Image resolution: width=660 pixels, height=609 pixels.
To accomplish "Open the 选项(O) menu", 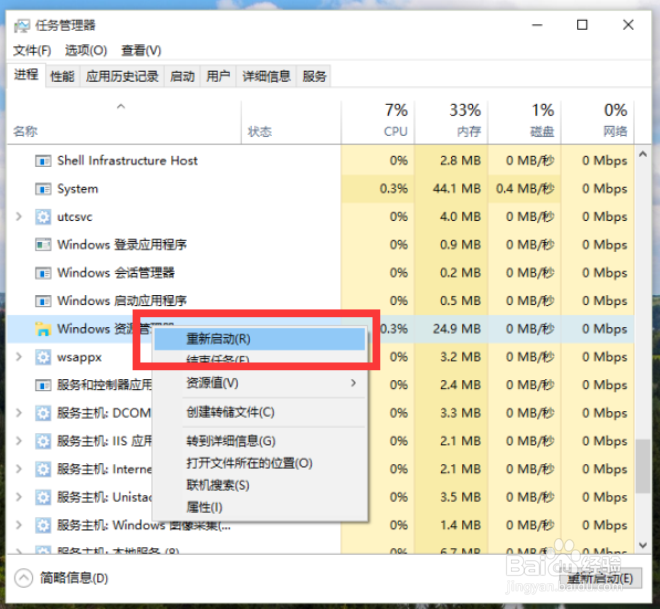I will click(86, 51).
